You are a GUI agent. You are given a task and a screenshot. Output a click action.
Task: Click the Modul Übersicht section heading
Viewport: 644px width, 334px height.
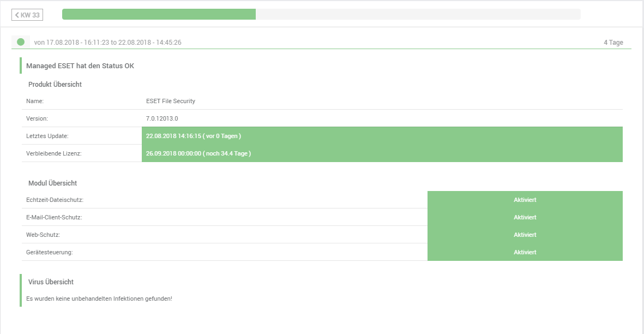click(x=52, y=183)
